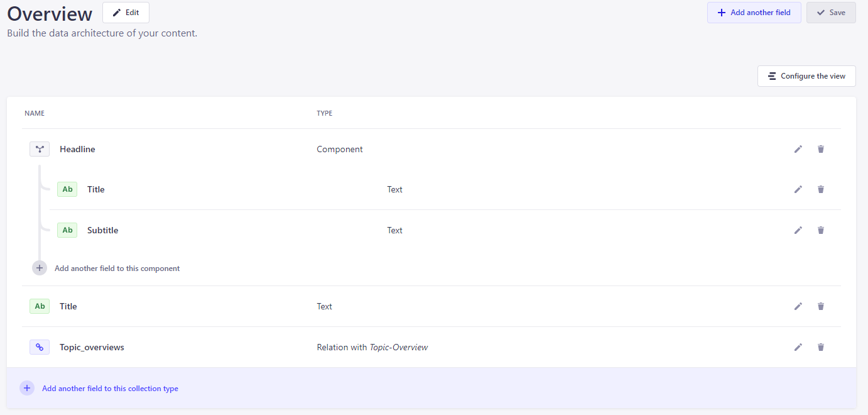Delete the Topic_overviews relation field
This screenshot has height=415, width=868.
[820, 347]
